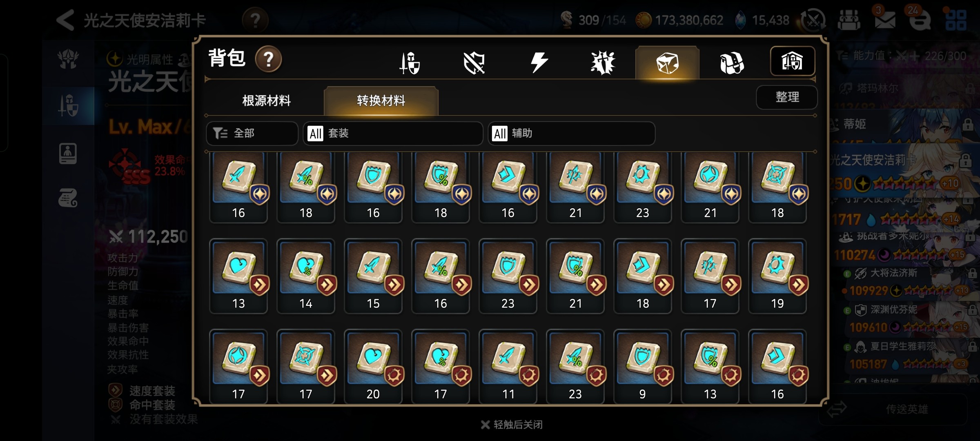Click the back arrow beside hero name
Viewport: 980px width, 441px height.
65,20
